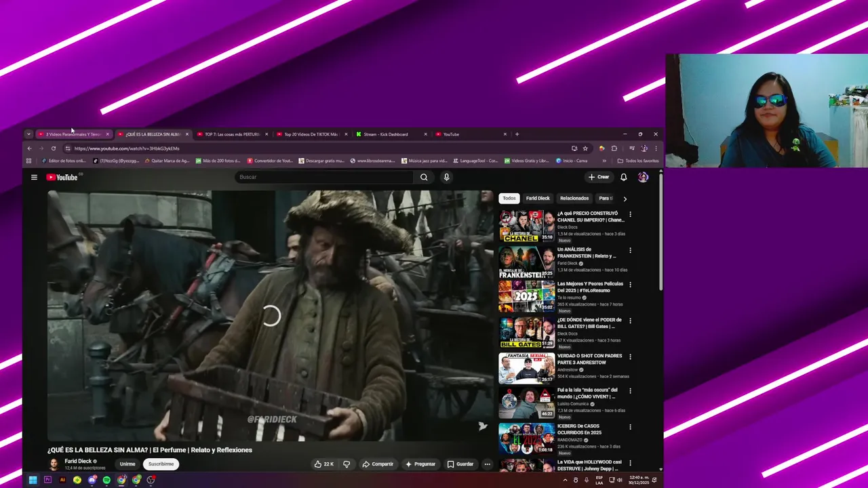This screenshot has width=868, height=488.
Task: Go back in browser history
Action: click(29, 148)
